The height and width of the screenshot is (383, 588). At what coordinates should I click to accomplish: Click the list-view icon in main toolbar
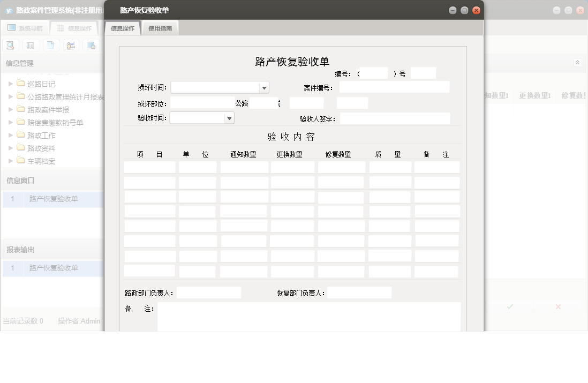(31, 46)
